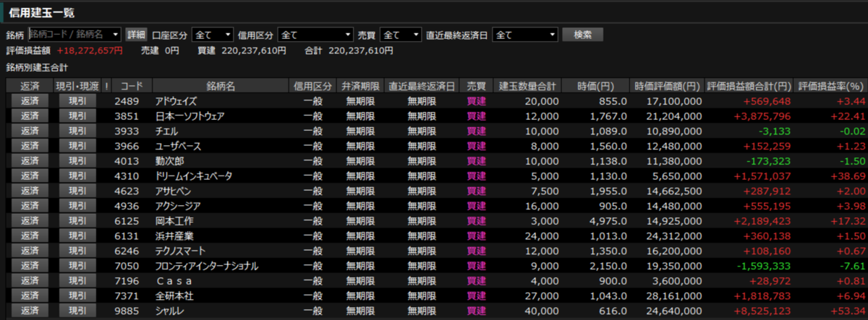Click 返済 for フロンティアインターナショナル row

[30, 266]
